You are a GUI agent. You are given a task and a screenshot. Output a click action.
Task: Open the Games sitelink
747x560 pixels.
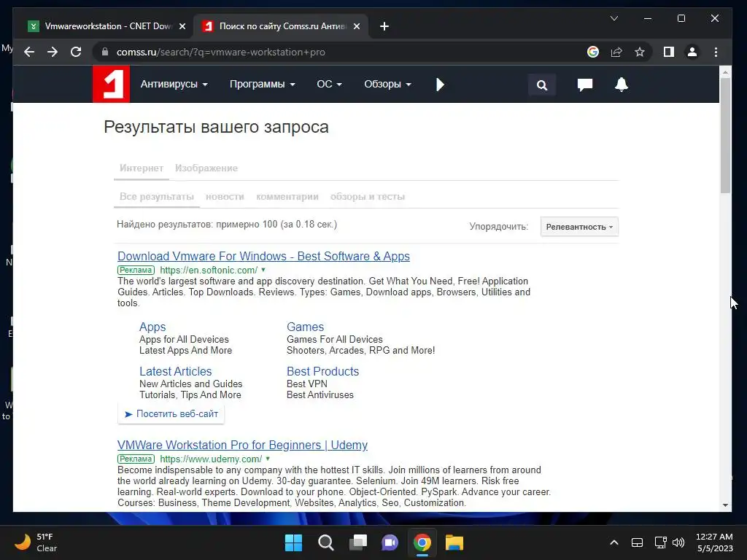pos(305,327)
